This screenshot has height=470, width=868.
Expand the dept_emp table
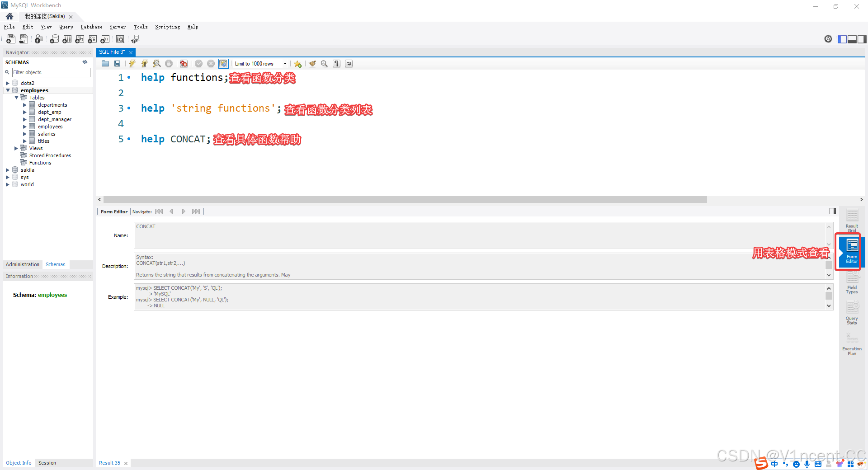pos(25,112)
